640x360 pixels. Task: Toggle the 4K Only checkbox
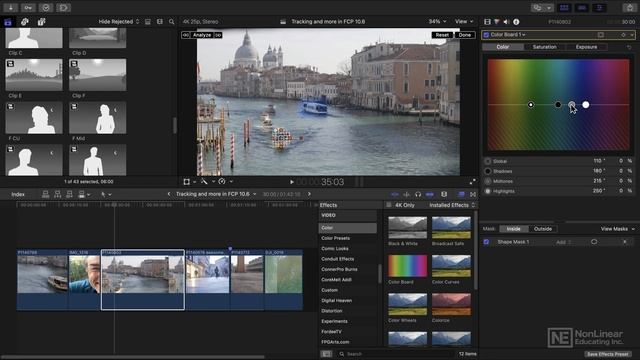[x=389, y=205]
